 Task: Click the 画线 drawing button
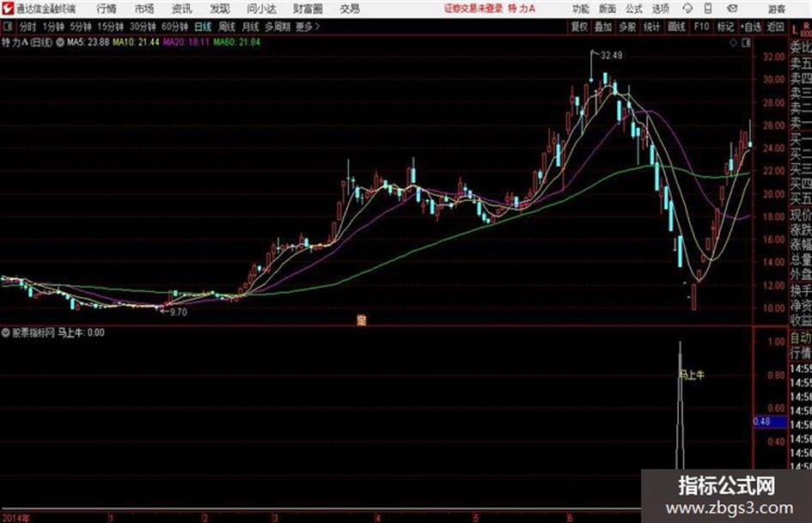[676, 27]
